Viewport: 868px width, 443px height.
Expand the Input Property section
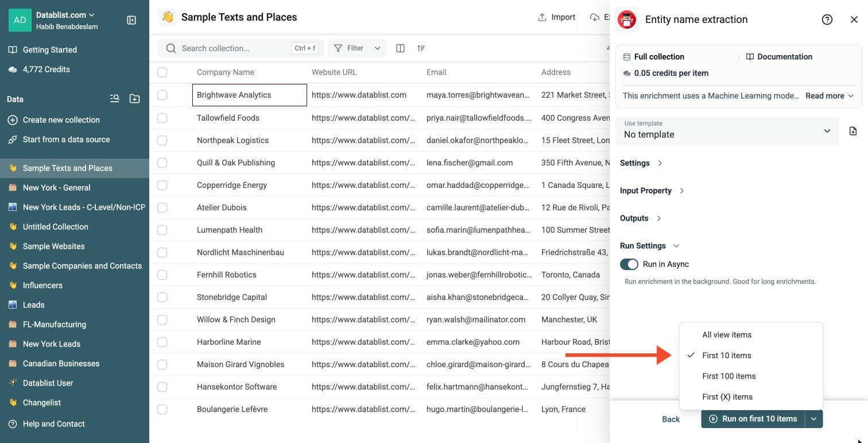point(652,191)
